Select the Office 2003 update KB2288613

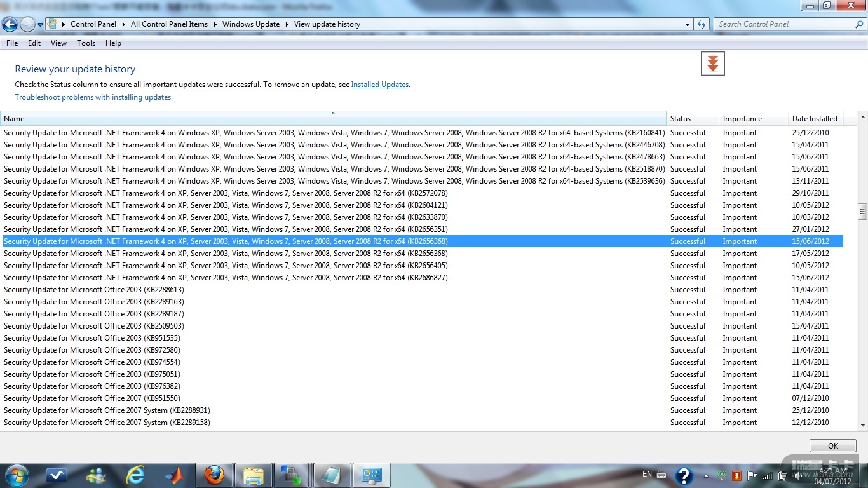423,290
